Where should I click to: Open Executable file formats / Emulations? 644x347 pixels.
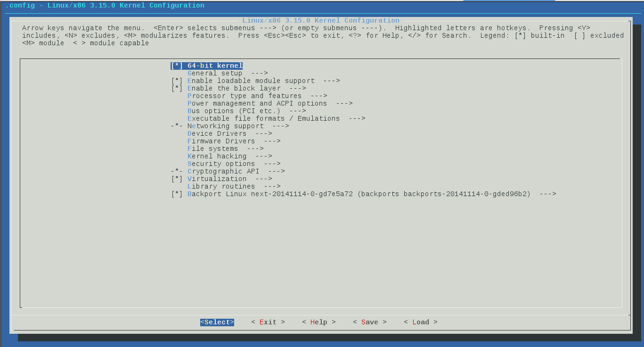[264, 118]
